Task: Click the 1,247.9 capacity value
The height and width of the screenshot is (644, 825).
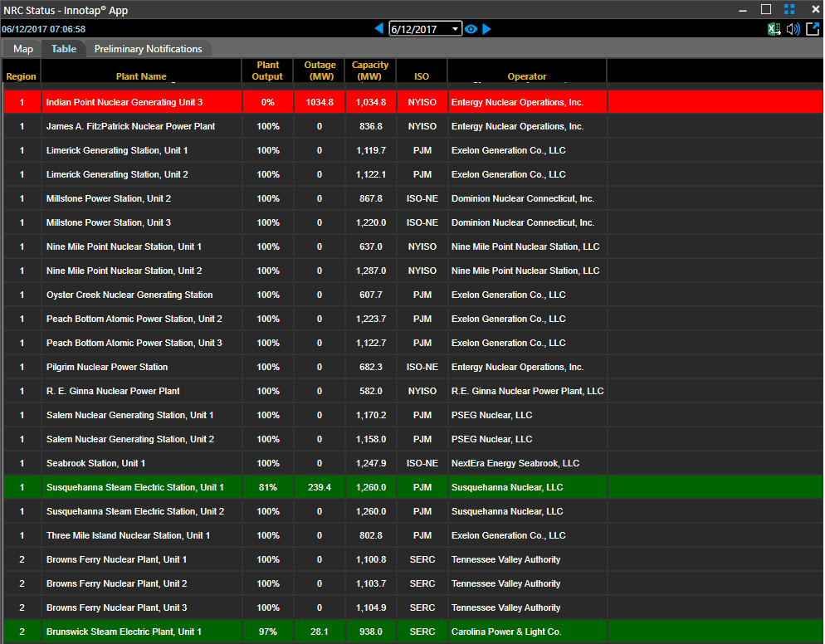Action: [371, 464]
